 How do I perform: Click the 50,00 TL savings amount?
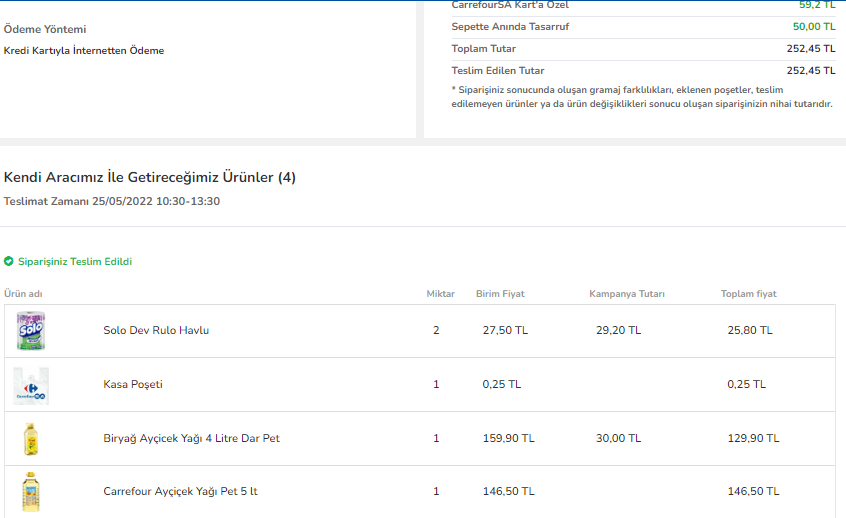814,26
